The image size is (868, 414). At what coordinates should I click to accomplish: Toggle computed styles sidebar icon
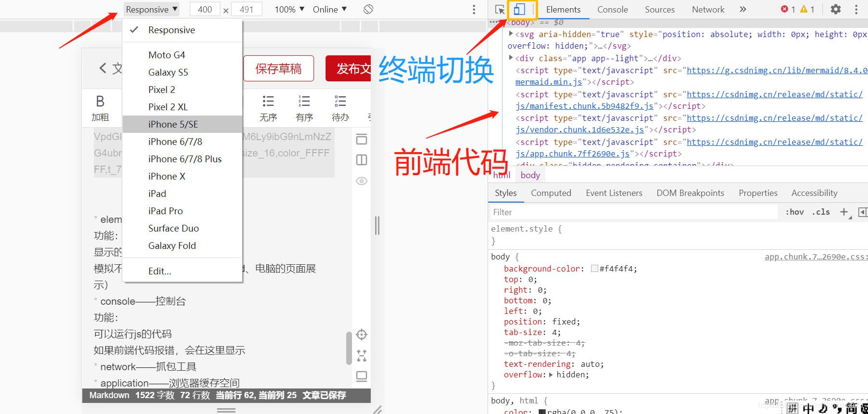point(863,212)
